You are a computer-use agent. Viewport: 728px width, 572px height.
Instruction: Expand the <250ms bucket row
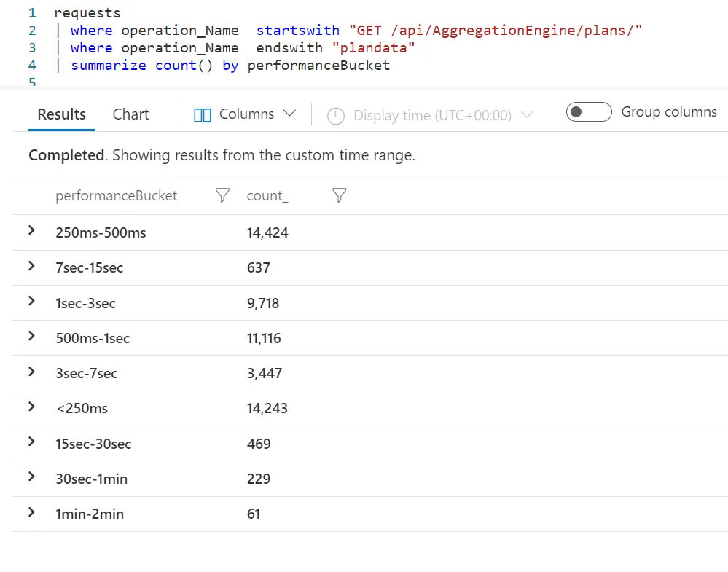pyautogui.click(x=31, y=407)
